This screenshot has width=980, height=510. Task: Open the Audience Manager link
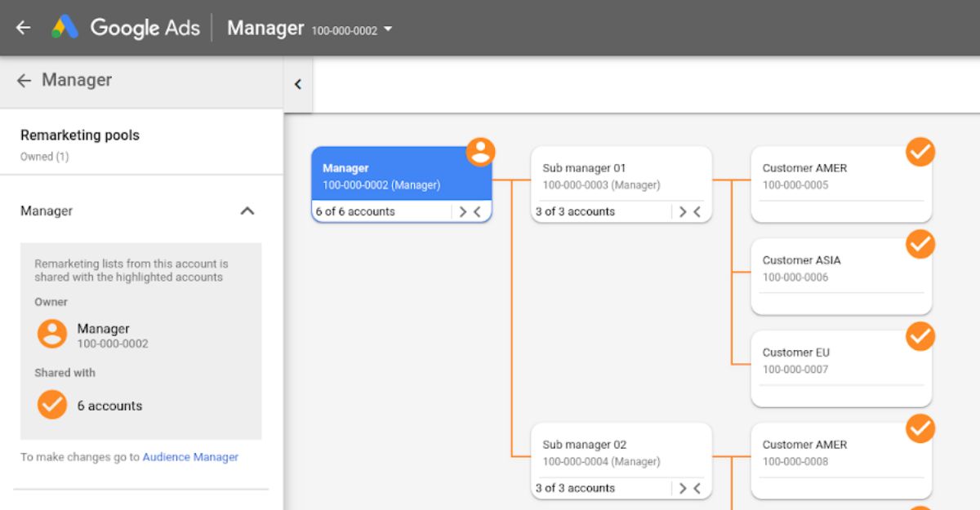pos(190,457)
